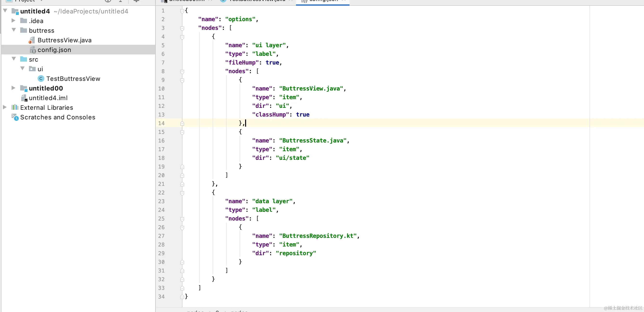Image resolution: width=644 pixels, height=312 pixels.
Task: Click line number 14 in the gutter
Action: (161, 123)
